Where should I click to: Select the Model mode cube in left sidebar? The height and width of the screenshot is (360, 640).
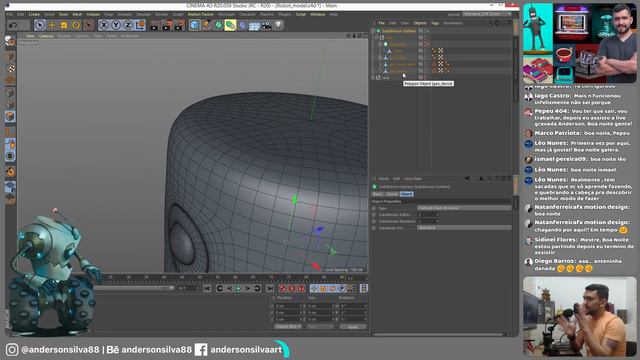[10, 57]
